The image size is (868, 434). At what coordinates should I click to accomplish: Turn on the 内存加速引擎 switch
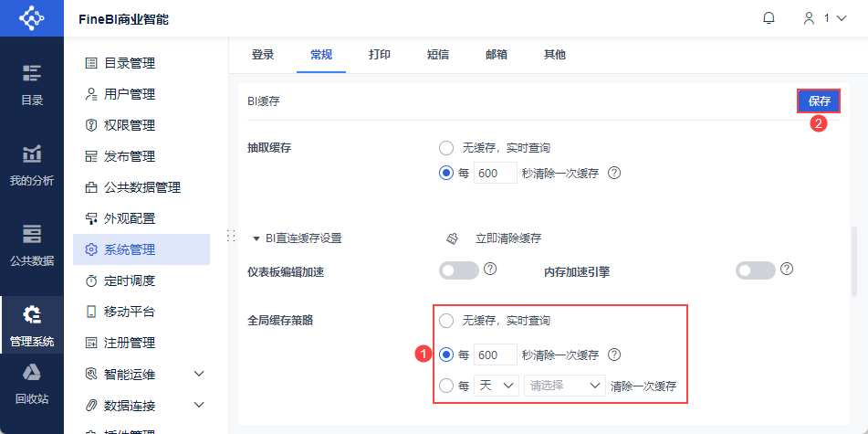coord(756,270)
